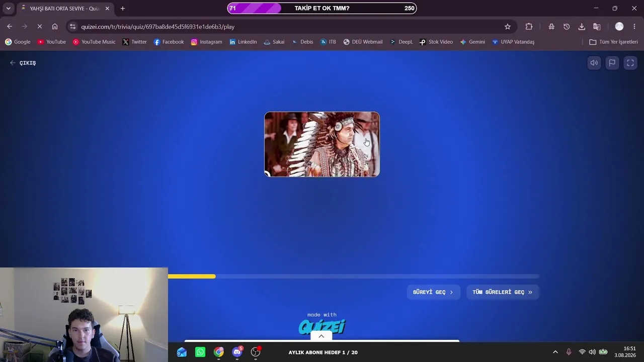
Task: Go to the browser home page
Action: point(55,27)
